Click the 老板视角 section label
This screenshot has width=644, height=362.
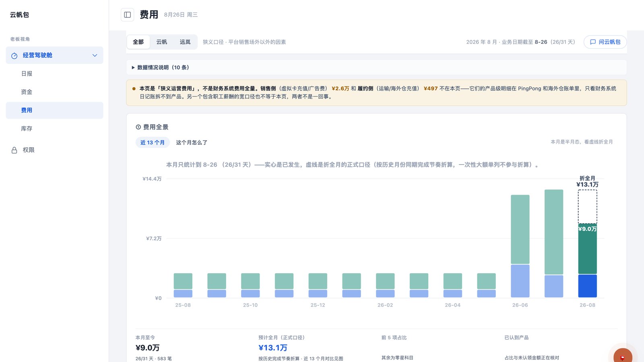coord(20,39)
